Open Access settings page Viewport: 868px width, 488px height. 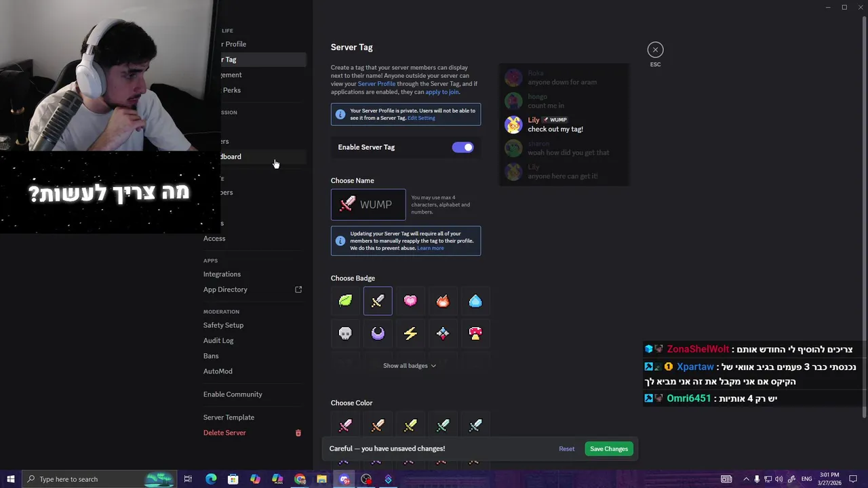coord(214,239)
